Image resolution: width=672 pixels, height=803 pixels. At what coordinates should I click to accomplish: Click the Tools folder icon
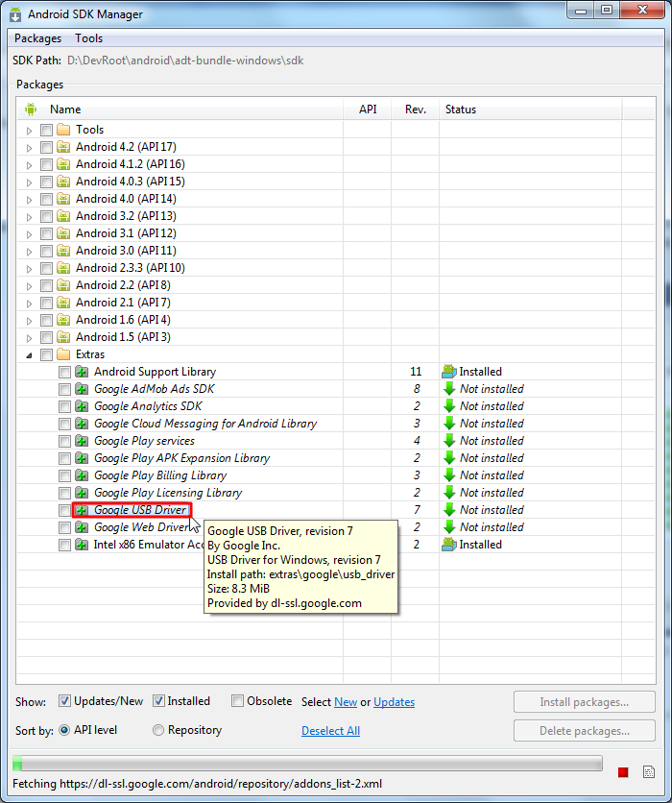tap(63, 130)
